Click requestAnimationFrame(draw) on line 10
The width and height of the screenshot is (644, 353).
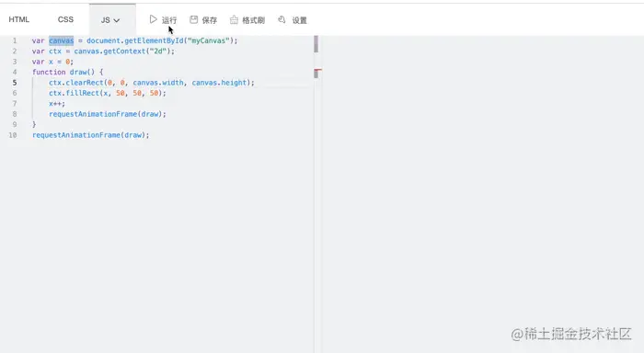tap(88, 135)
